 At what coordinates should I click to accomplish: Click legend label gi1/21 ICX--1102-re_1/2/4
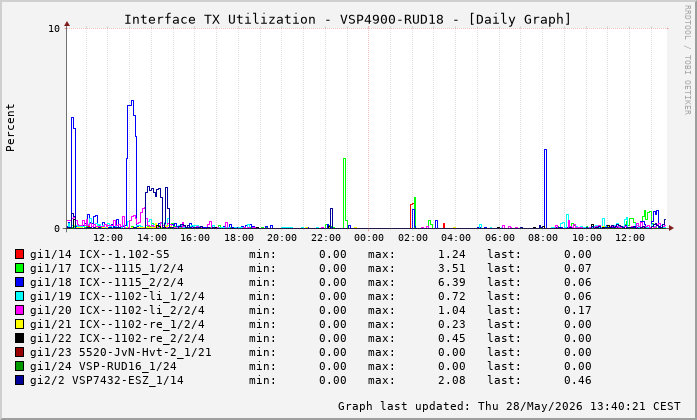pyautogui.click(x=117, y=324)
